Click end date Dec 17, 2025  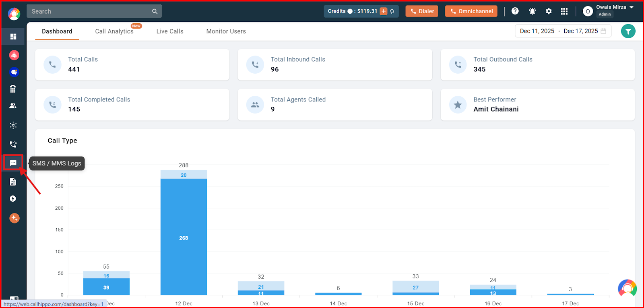581,31
